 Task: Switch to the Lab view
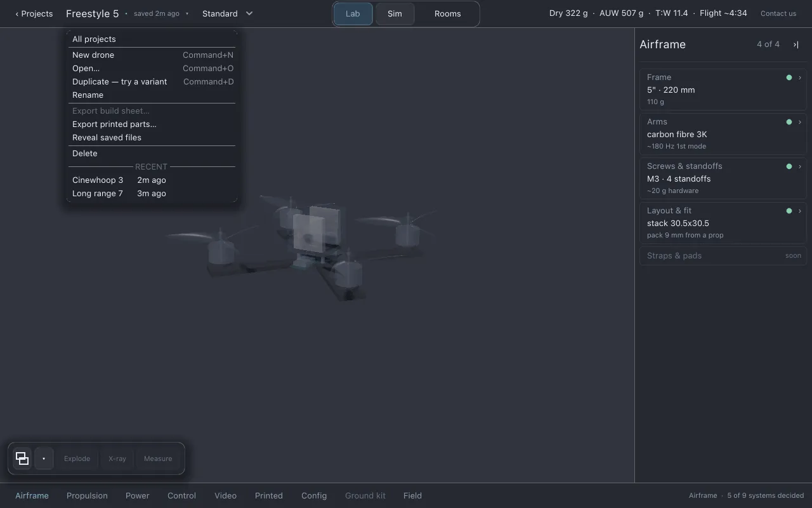353,13
